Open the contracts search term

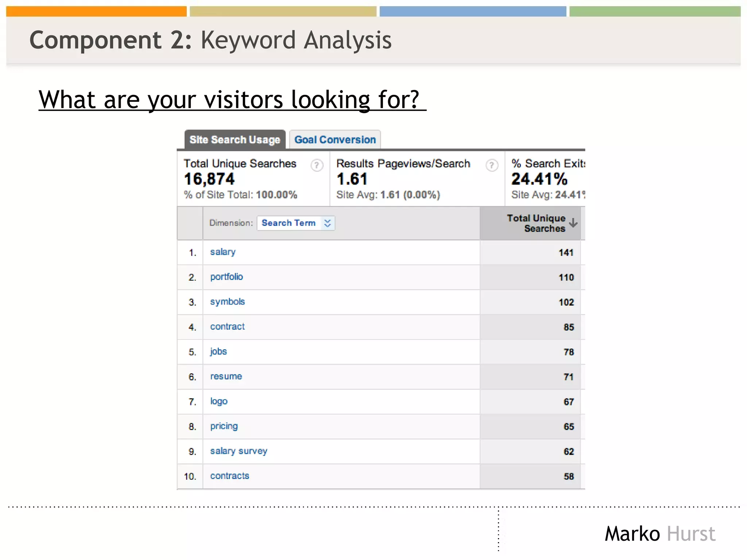point(229,476)
